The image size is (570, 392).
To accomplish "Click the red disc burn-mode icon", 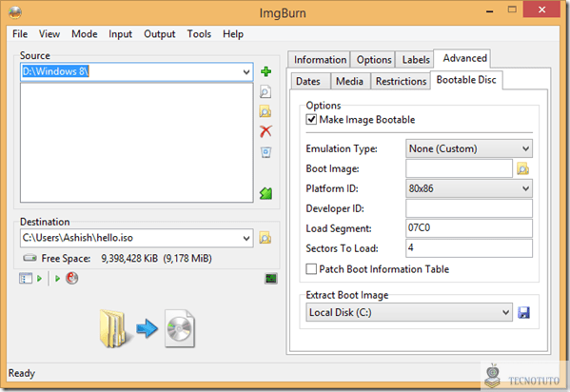I will [71, 278].
